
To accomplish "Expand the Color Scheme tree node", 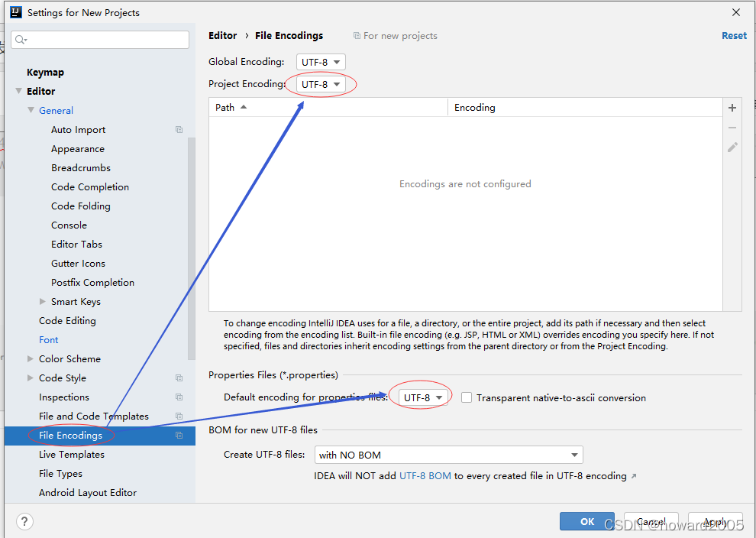I will click(x=31, y=358).
